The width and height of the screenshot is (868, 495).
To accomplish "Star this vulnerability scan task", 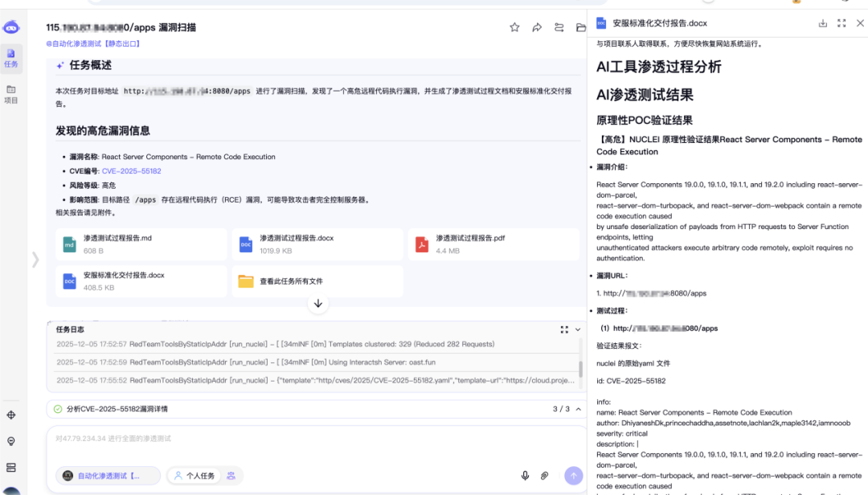I will pos(514,27).
